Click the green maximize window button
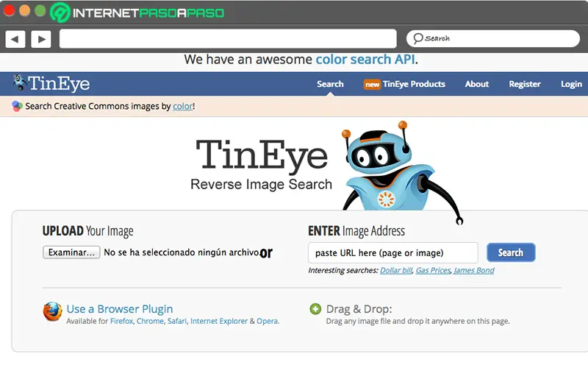 [x=40, y=10]
